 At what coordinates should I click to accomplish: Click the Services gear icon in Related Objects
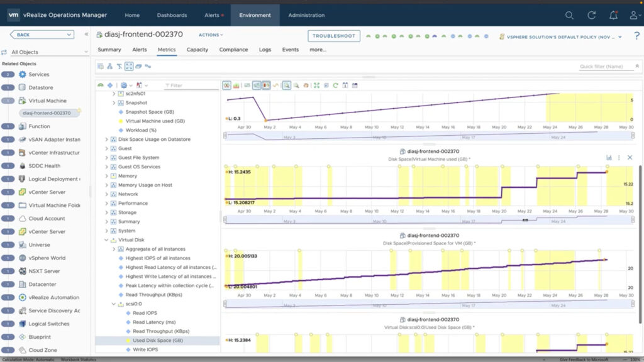(x=22, y=74)
